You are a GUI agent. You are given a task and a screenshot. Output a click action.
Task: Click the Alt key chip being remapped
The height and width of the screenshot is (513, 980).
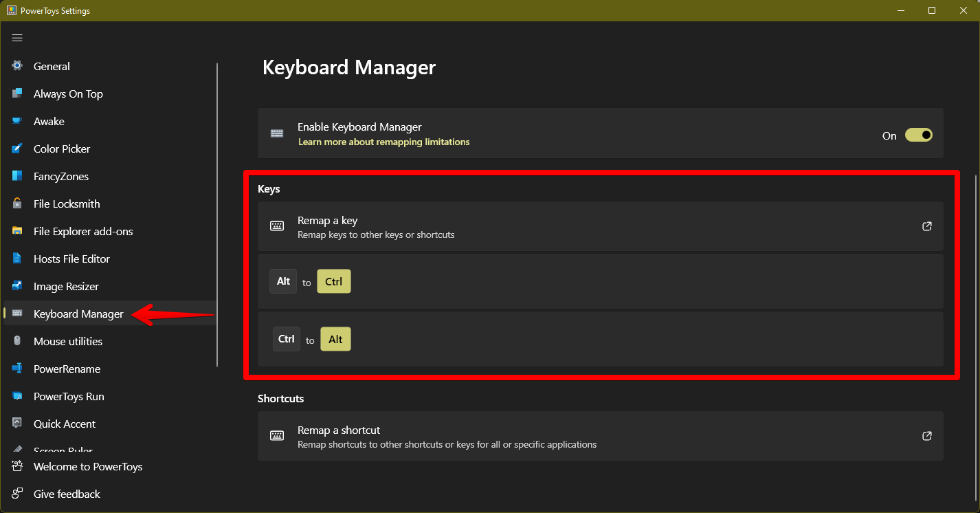[283, 281]
